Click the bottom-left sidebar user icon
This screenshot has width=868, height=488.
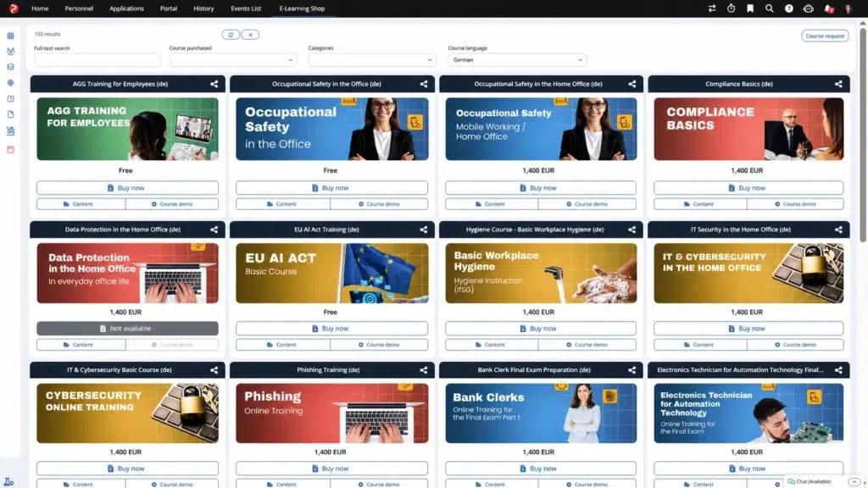8,482
